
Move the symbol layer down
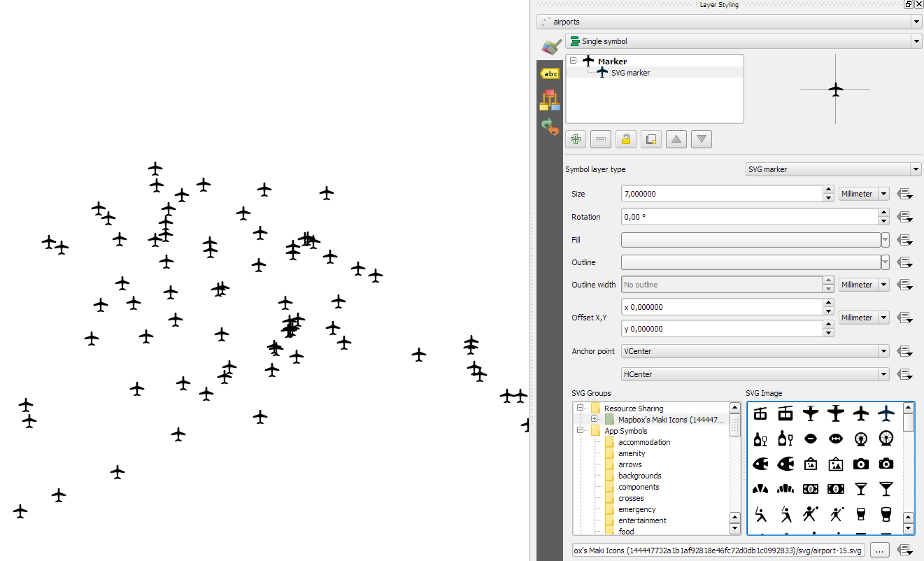click(701, 139)
